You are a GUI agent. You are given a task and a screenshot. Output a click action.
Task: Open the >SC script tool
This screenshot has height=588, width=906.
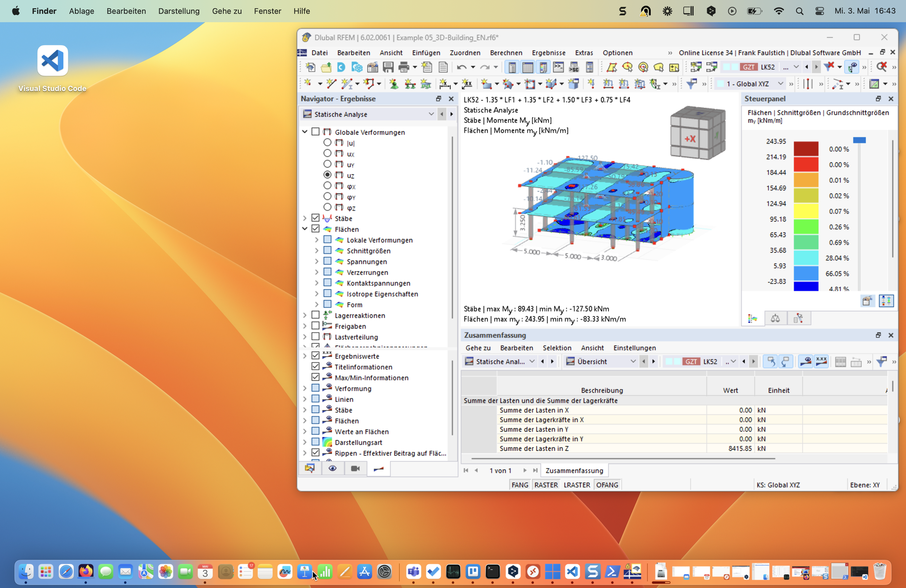pos(574,67)
